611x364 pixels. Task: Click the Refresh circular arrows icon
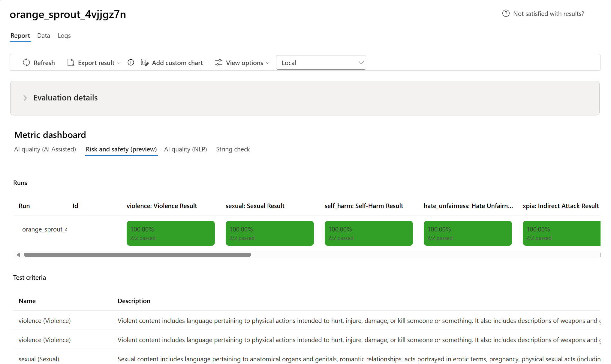[26, 62]
